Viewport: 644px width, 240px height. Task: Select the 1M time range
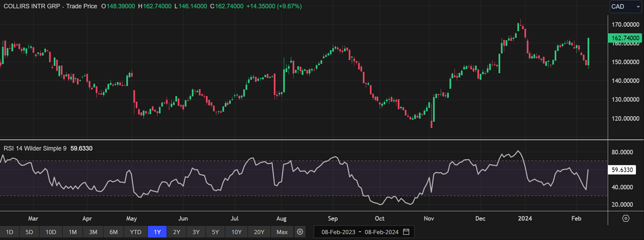click(73, 232)
